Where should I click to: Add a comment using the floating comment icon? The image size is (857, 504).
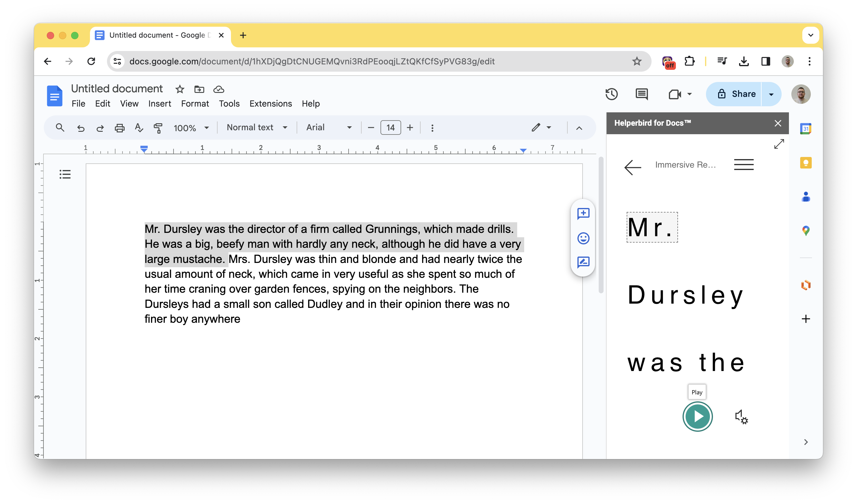[x=583, y=213]
